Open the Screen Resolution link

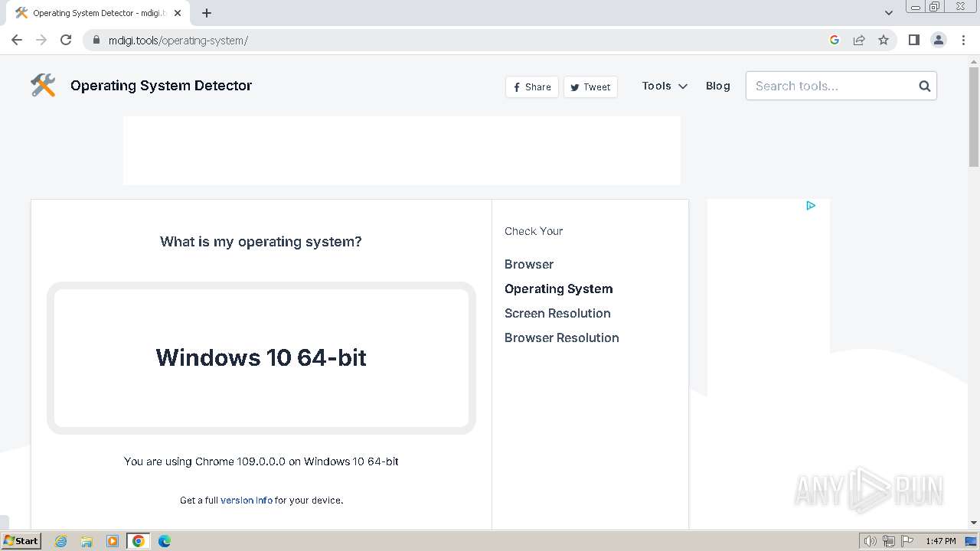(557, 313)
